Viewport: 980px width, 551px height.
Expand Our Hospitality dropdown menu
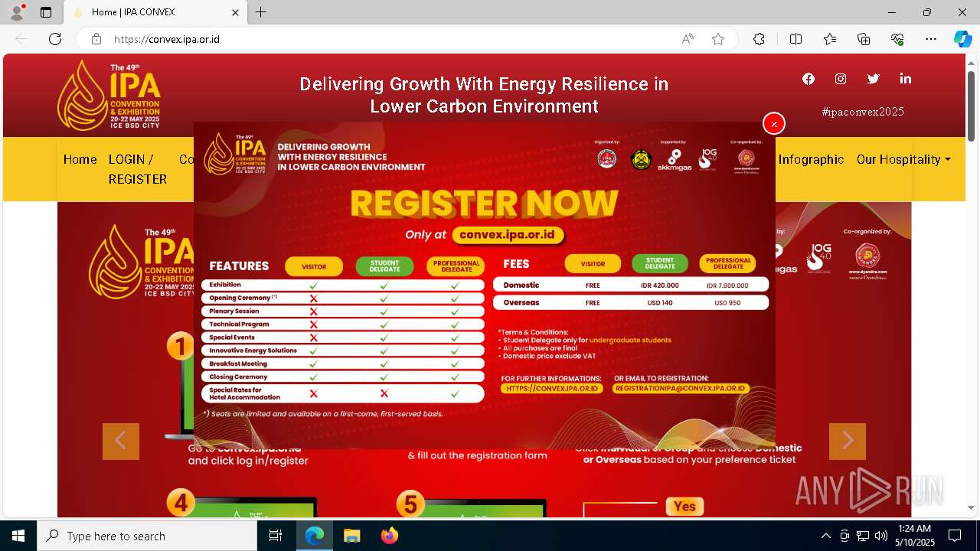pos(903,159)
